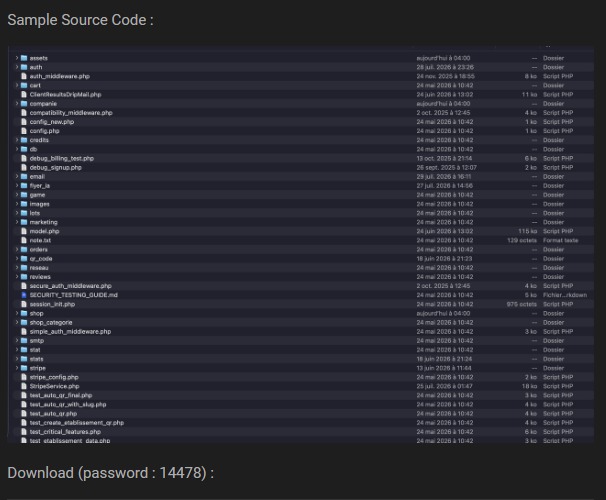606x500 pixels.
Task: Select the simple_auth_middleware.php file name
Action: (x=70, y=332)
